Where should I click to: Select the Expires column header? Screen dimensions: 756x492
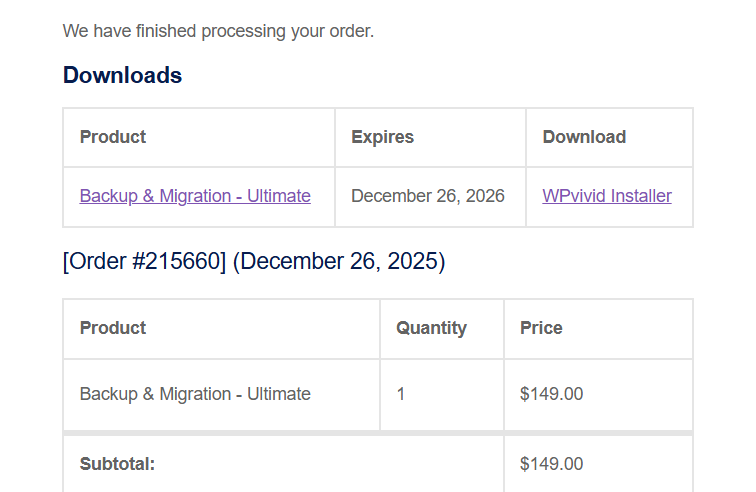[x=382, y=137]
